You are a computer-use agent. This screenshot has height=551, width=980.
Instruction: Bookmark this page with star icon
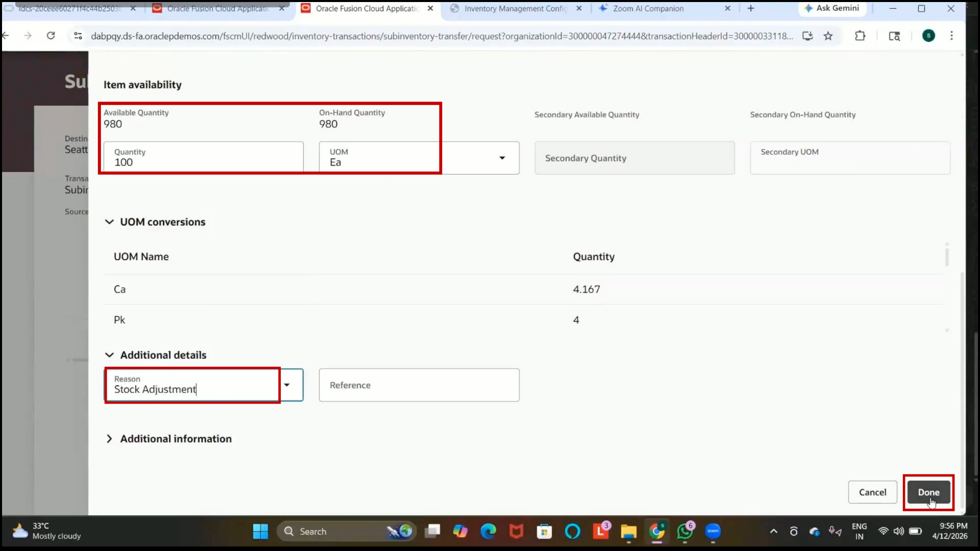pyautogui.click(x=828, y=36)
